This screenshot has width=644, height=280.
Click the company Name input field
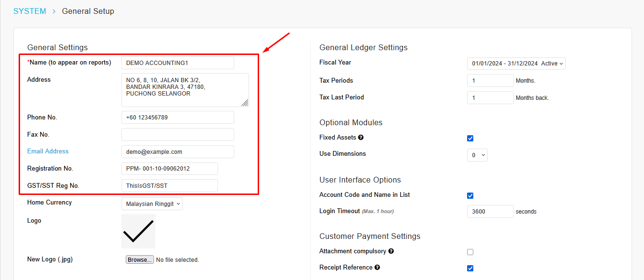tap(177, 63)
